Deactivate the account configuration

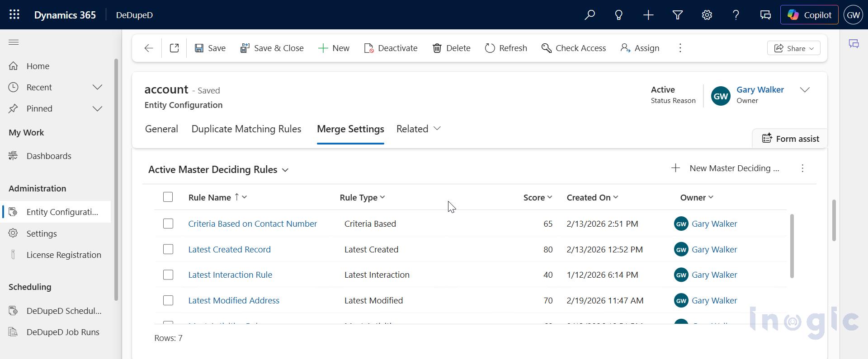point(391,48)
